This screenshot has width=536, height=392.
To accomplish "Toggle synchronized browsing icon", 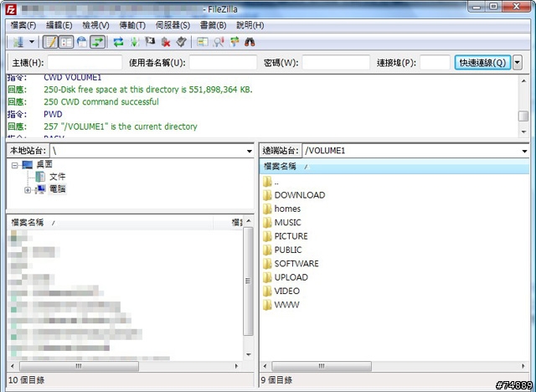I will [234, 42].
